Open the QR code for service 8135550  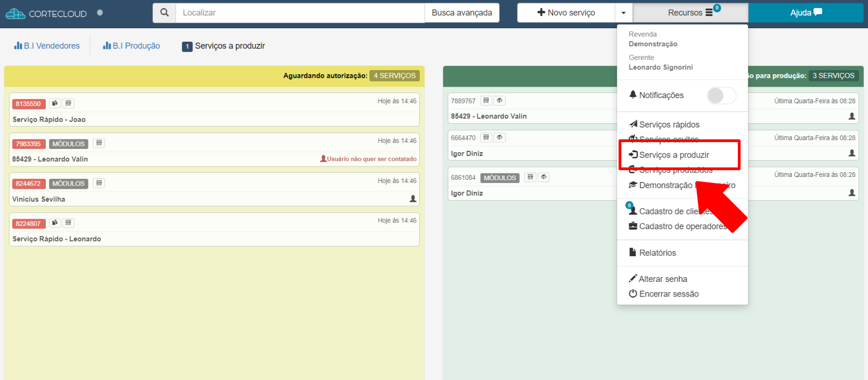coord(68,104)
